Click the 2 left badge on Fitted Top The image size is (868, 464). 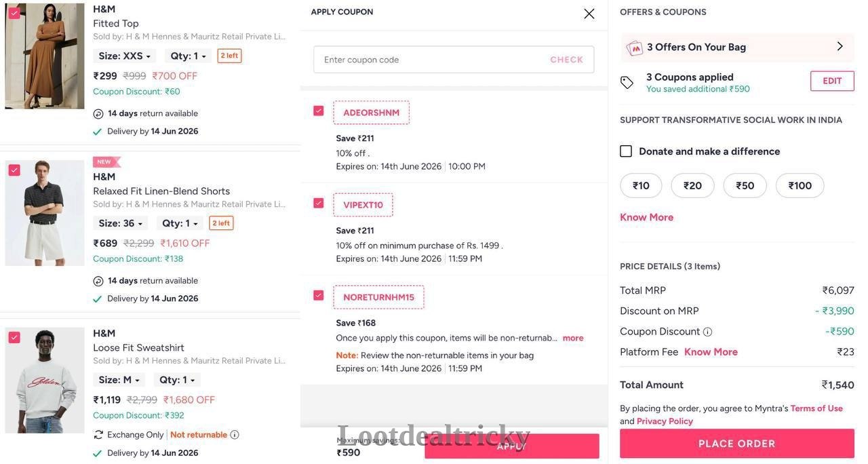[x=229, y=56]
